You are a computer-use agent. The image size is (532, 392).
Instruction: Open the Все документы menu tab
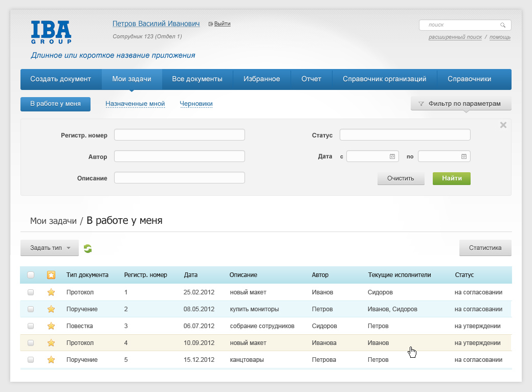coord(197,79)
